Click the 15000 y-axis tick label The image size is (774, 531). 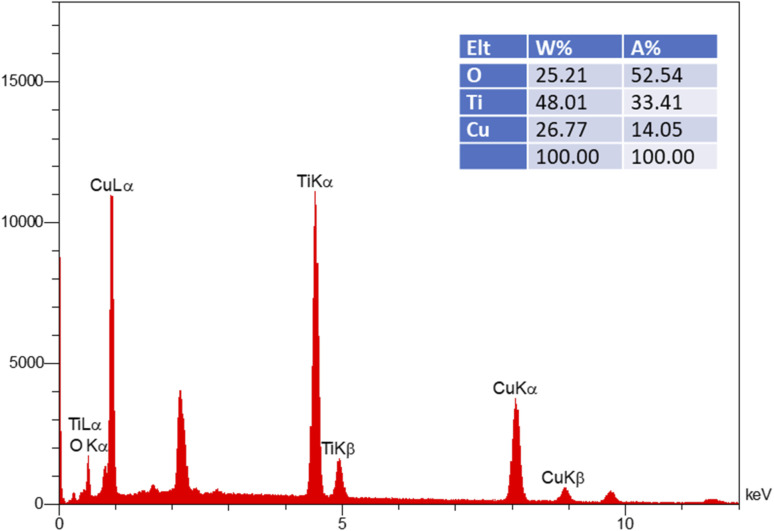click(x=22, y=81)
